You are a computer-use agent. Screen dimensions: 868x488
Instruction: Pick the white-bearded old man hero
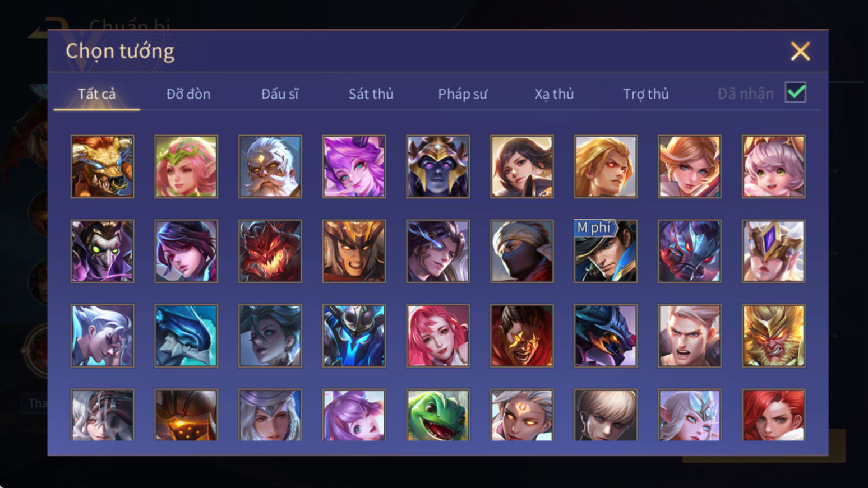coord(270,166)
